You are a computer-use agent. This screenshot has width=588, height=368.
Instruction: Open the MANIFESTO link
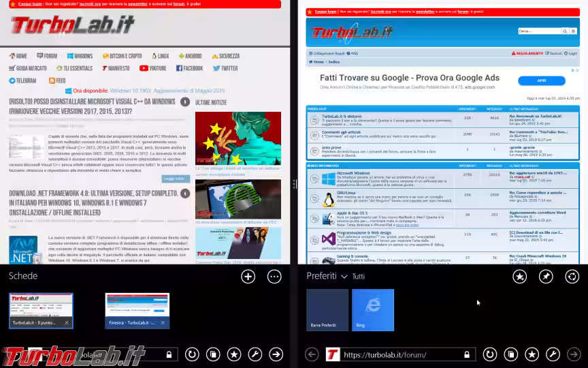coord(116,68)
